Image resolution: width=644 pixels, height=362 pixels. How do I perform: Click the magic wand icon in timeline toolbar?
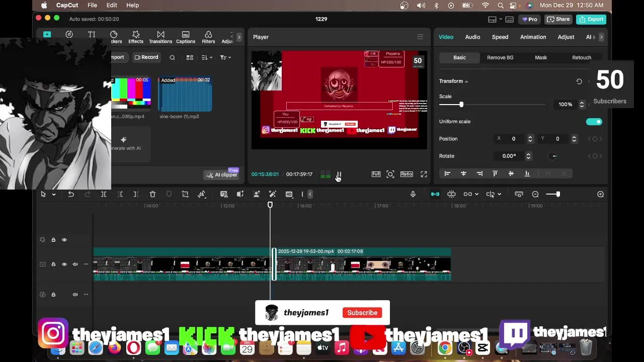(x=273, y=194)
